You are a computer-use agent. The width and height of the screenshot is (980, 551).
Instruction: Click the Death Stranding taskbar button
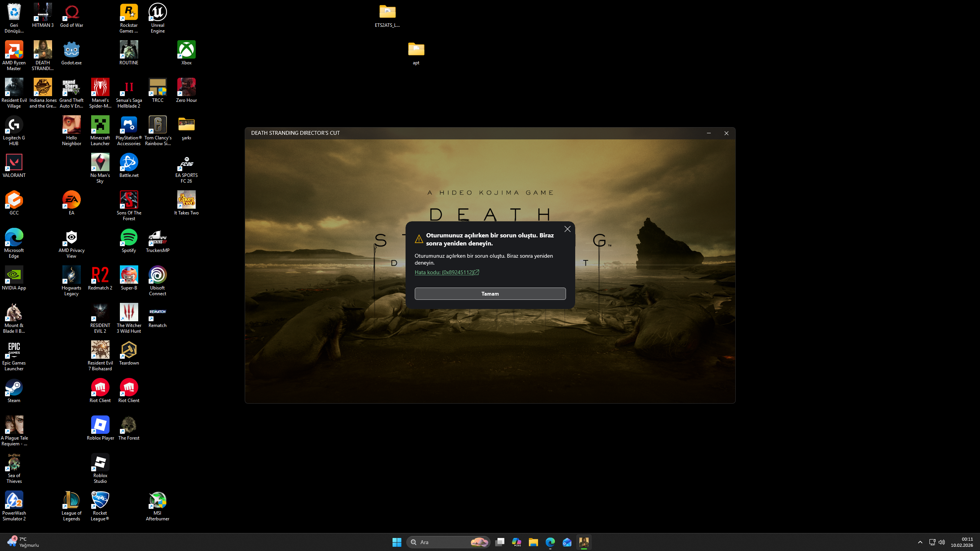[x=584, y=542]
